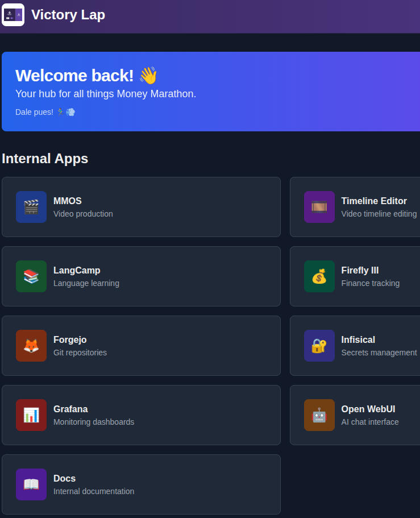The width and height of the screenshot is (420, 518).
Task: Click the Firefly III money bag icon
Action: click(x=319, y=276)
